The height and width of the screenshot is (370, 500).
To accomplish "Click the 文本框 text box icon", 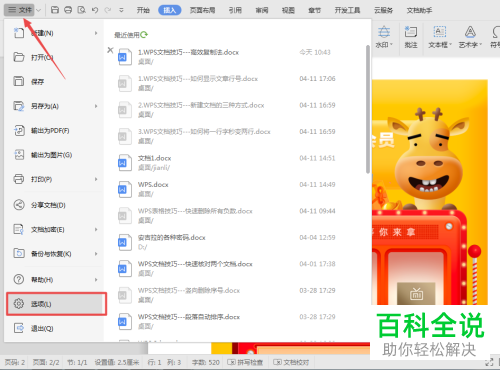I will click(440, 32).
